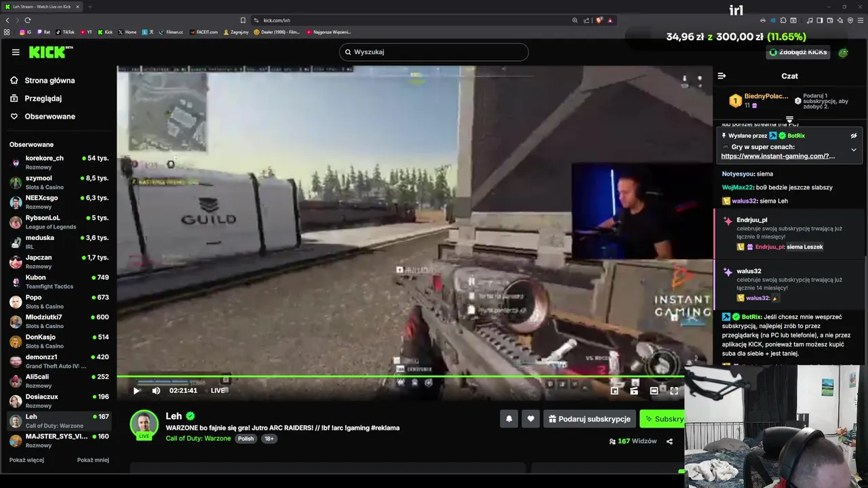Expand the followed list with Pokaż więcej
Screen dimensions: 868x488
pyautogui.click(x=26, y=460)
